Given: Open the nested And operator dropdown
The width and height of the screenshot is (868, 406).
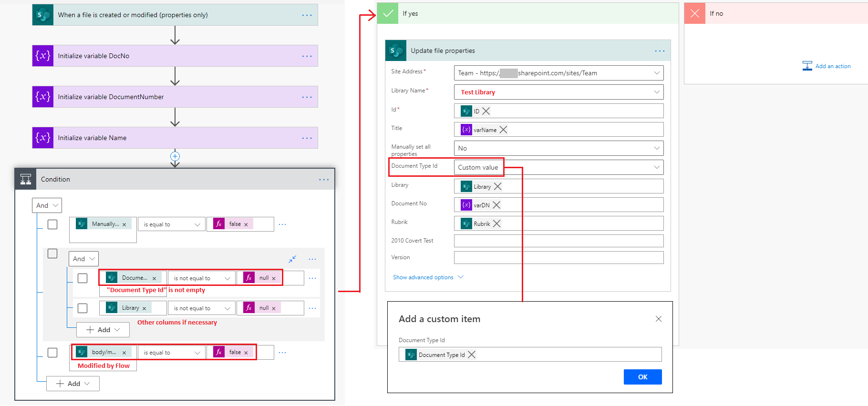Looking at the screenshot, I should tap(83, 259).
